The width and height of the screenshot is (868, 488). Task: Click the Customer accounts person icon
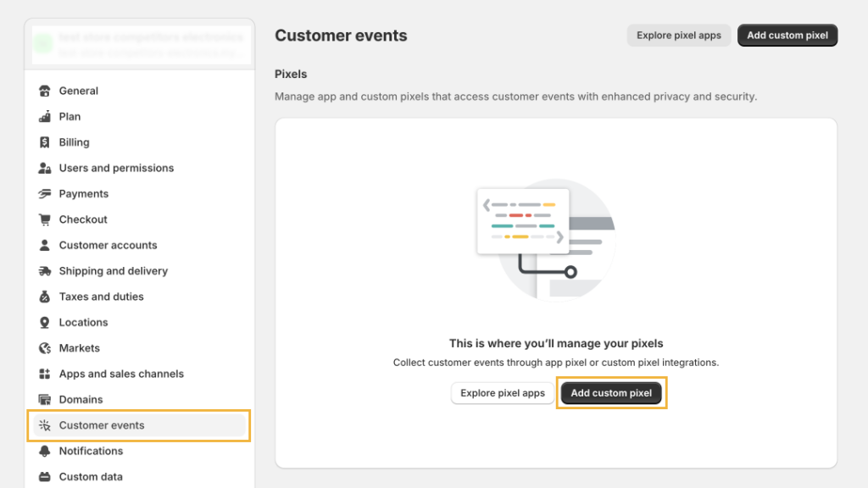point(45,245)
